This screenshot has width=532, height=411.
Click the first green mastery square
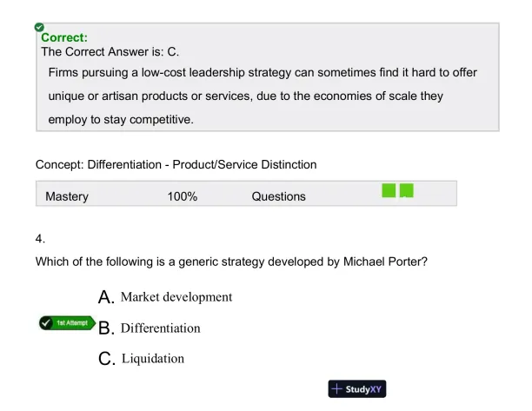point(389,190)
